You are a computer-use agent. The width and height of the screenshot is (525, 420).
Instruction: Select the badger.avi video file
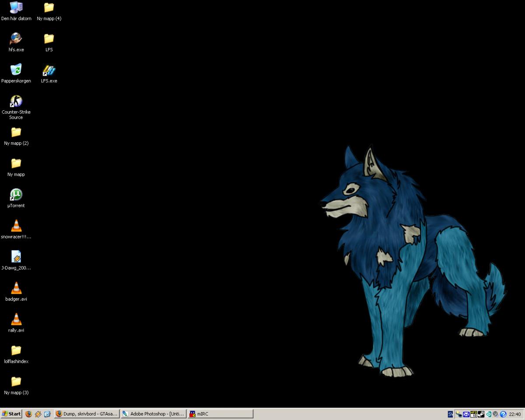click(16, 288)
